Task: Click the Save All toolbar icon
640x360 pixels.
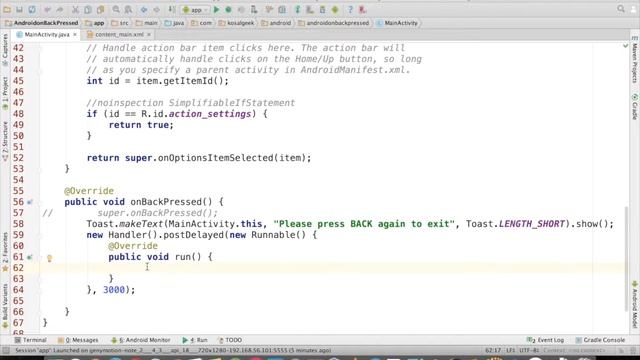Action: [19, 9]
